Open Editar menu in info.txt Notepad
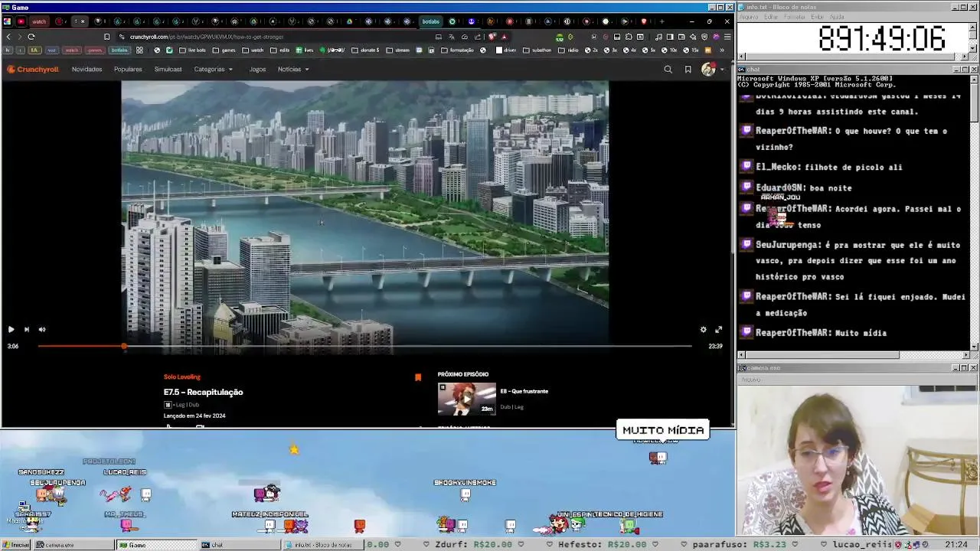Screen dimensions: 980x551 click(771, 16)
